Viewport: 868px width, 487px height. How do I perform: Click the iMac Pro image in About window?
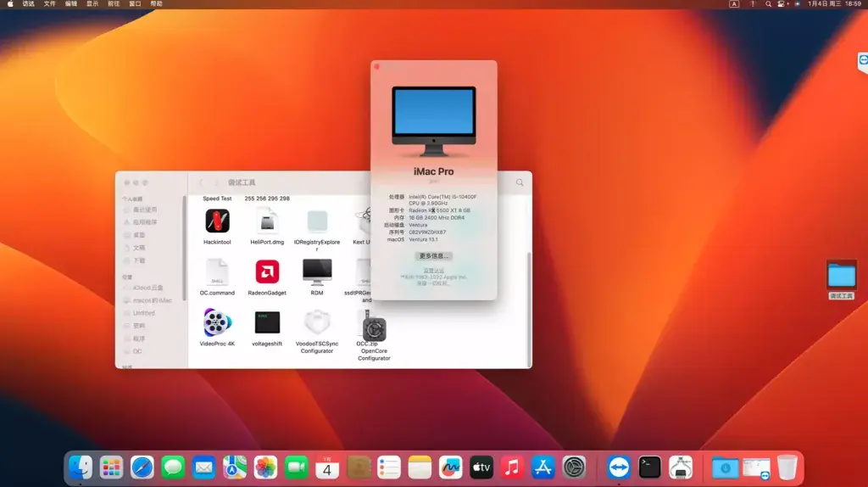[x=434, y=121]
